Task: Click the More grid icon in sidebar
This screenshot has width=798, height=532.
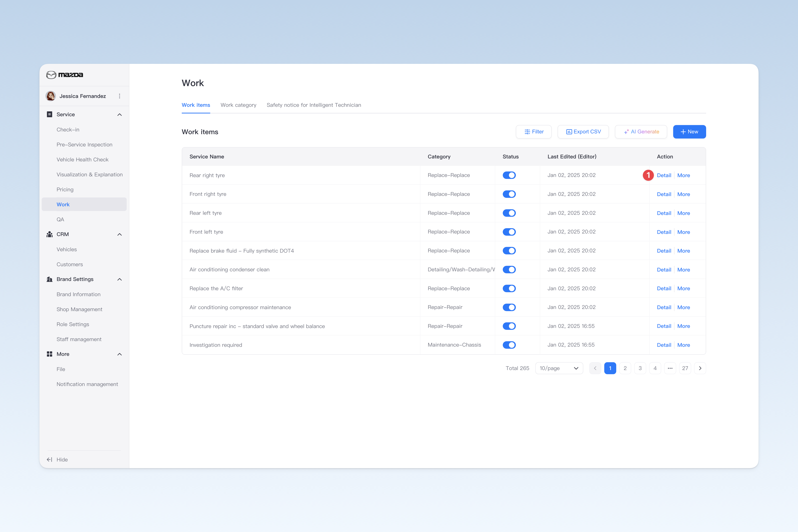Action: [49, 354]
